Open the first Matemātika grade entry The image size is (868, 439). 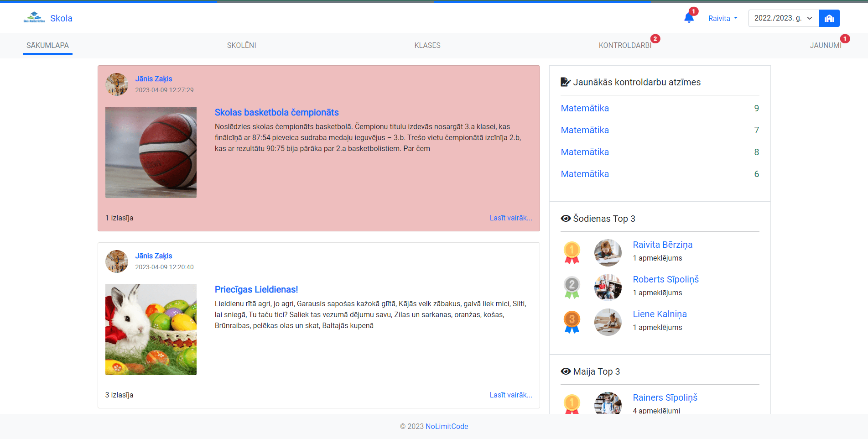pos(585,108)
